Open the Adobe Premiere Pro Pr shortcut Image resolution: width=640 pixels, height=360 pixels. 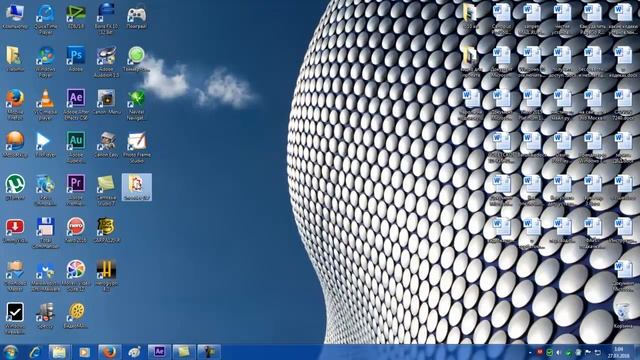pyautogui.click(x=76, y=190)
